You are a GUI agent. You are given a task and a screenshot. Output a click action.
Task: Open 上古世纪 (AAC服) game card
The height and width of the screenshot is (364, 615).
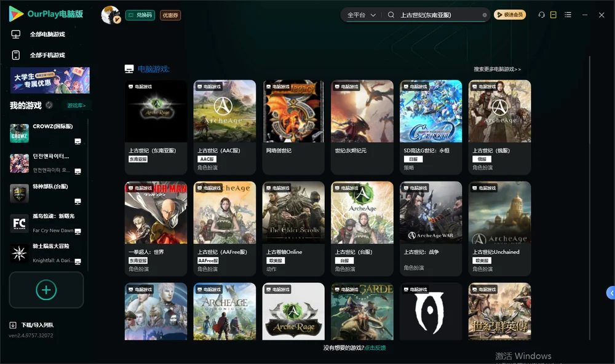(224, 127)
